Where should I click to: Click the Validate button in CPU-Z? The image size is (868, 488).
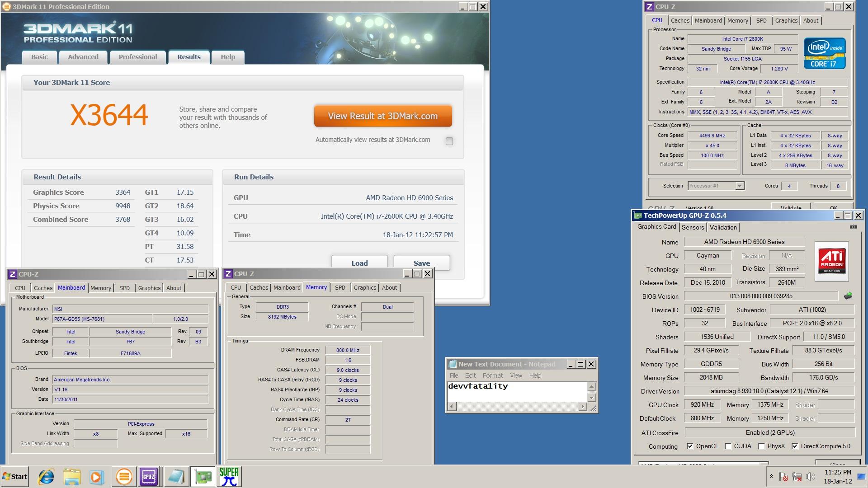pos(791,207)
